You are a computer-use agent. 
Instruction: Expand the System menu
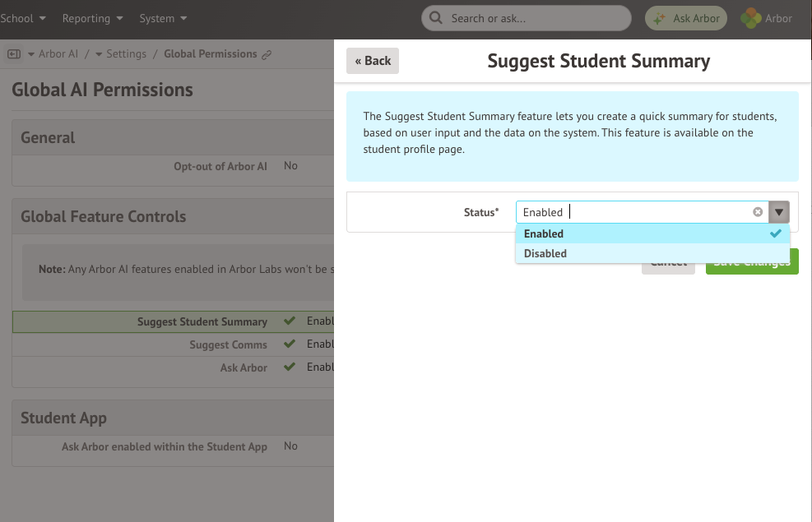pos(163,18)
